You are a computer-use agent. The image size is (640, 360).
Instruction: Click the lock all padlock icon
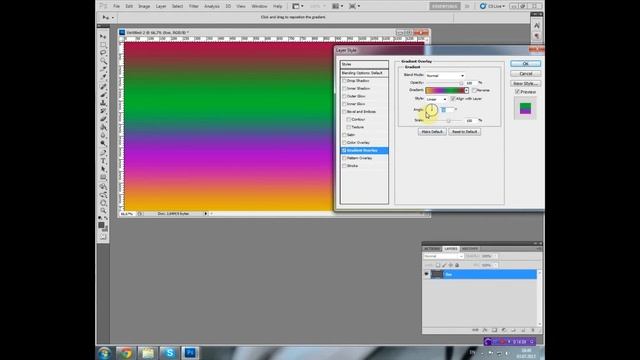tap(457, 265)
